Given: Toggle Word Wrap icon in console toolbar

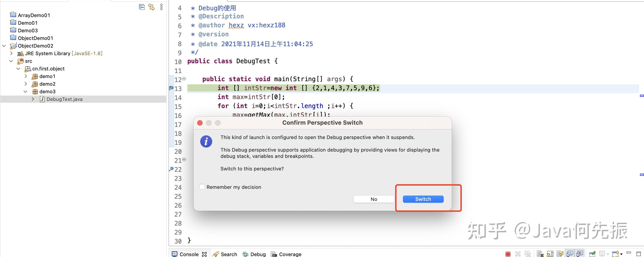Looking at the screenshot, I should pos(560,254).
